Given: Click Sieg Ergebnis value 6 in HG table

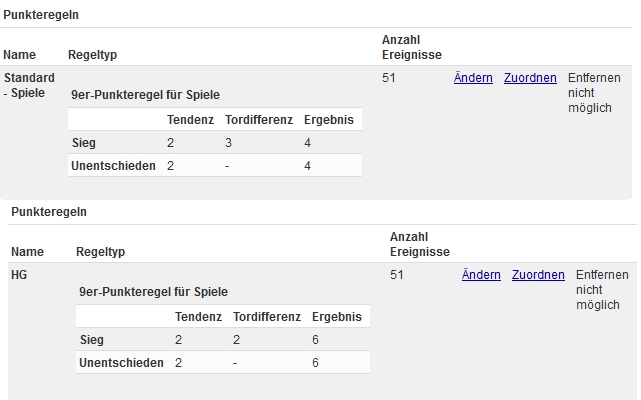Looking at the screenshot, I should (315, 339).
